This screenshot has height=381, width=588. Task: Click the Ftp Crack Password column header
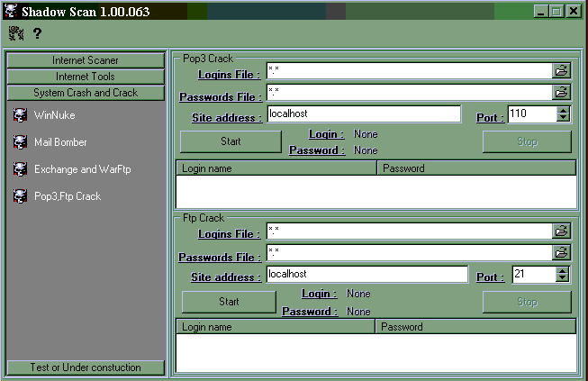(475, 327)
